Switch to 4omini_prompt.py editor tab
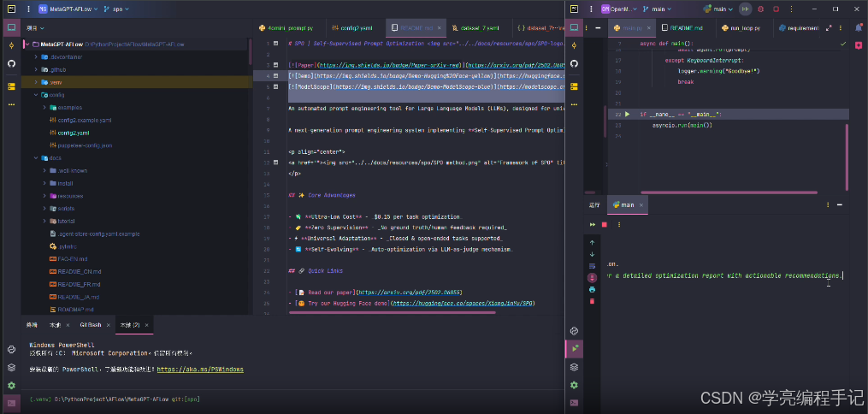This screenshot has width=868, height=414. tap(286, 27)
